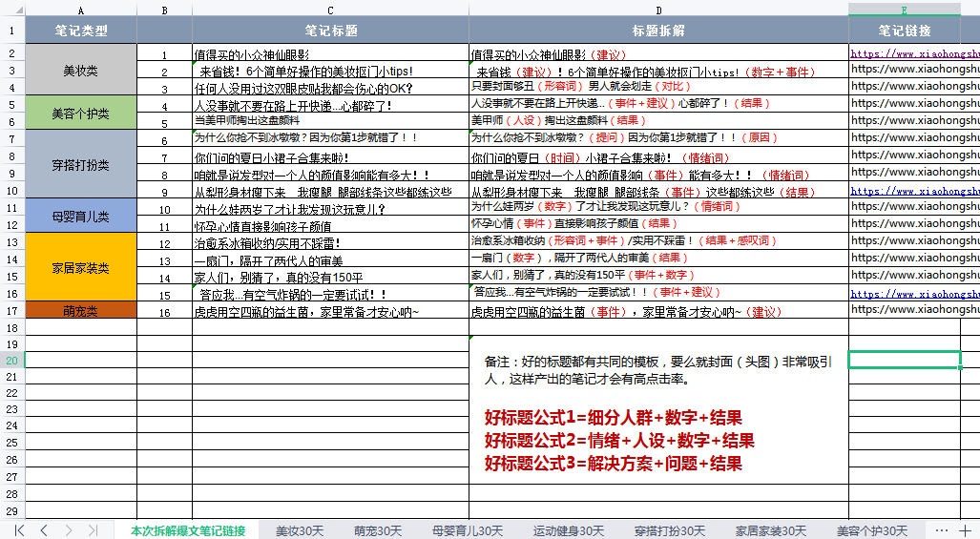The image size is (980, 539).
Task: Select column D header
Action: [x=658, y=10]
